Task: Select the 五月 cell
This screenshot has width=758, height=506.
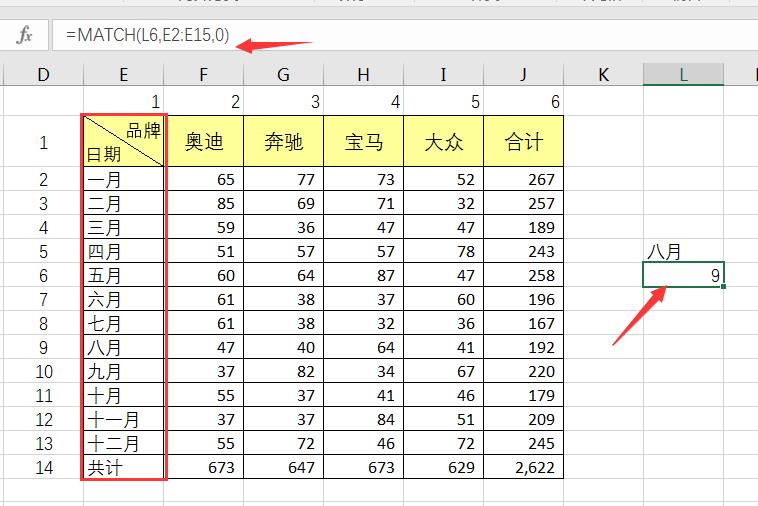Action: click(x=124, y=275)
